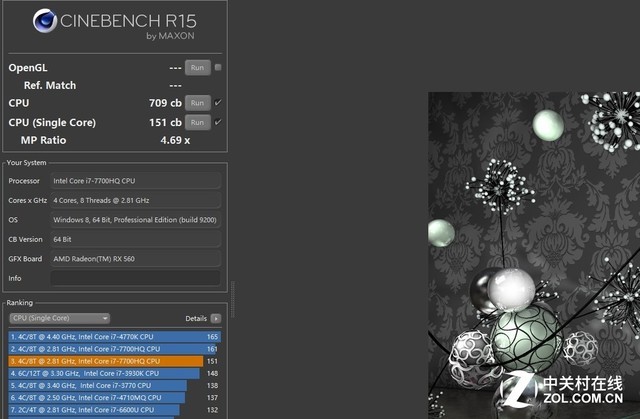
Task: Run the OpenGL benchmark
Action: pos(198,68)
